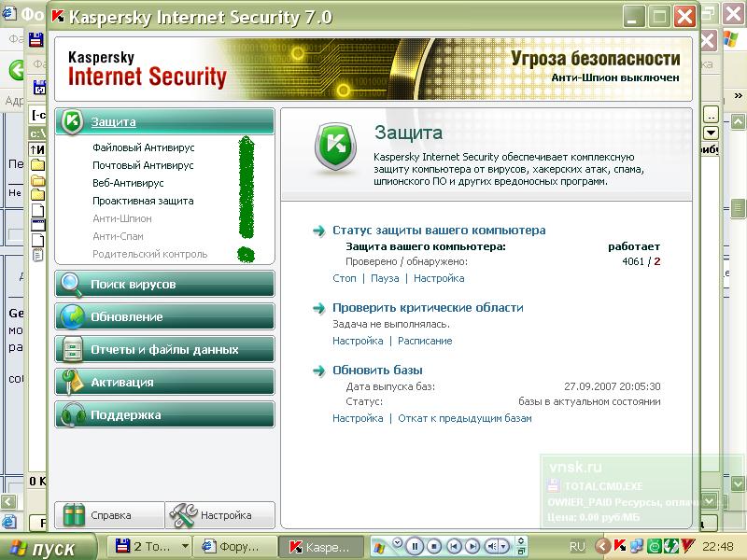Start update via Обновить базы heading
Screen dimensions: 747x560
coord(377,371)
